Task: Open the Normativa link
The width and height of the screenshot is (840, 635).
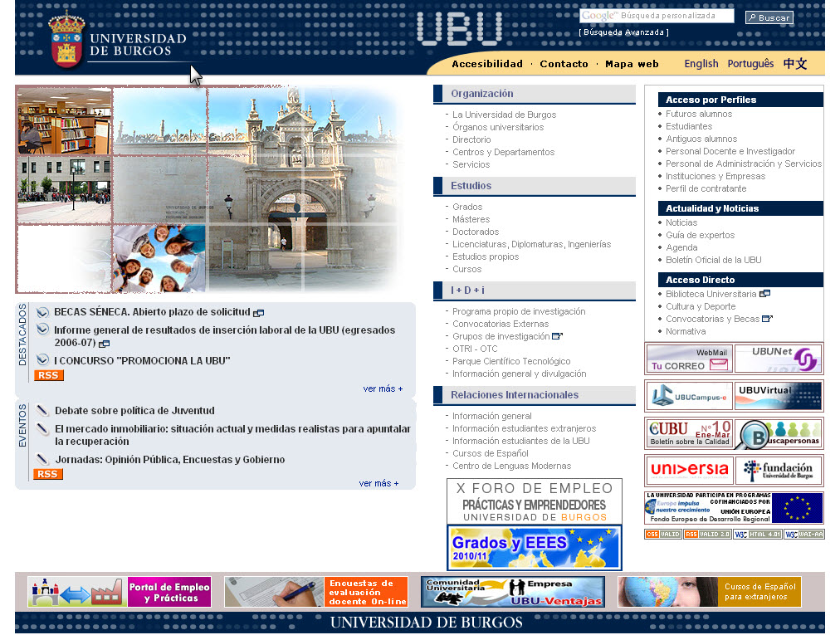Action: click(685, 331)
